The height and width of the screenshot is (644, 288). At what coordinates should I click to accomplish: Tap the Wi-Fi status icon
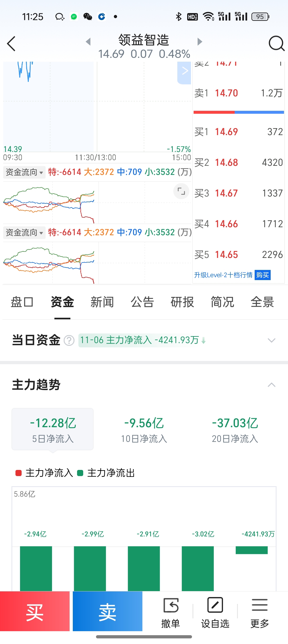pyautogui.click(x=209, y=17)
